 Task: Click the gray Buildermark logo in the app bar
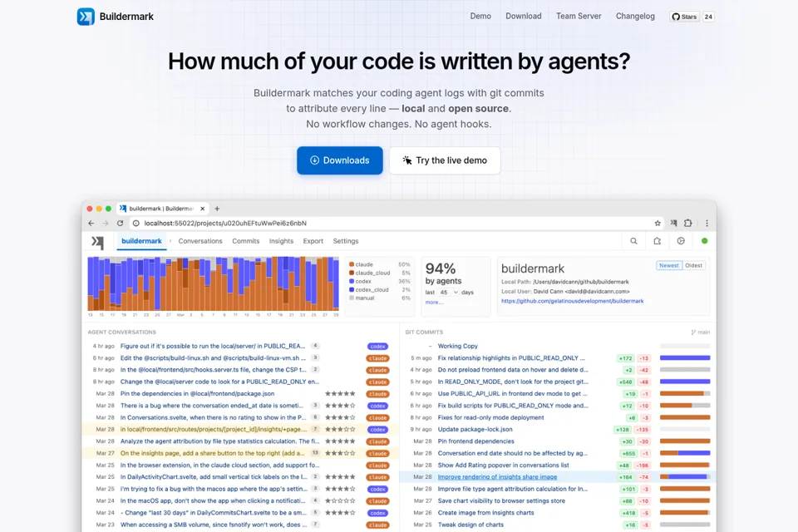[97, 243]
